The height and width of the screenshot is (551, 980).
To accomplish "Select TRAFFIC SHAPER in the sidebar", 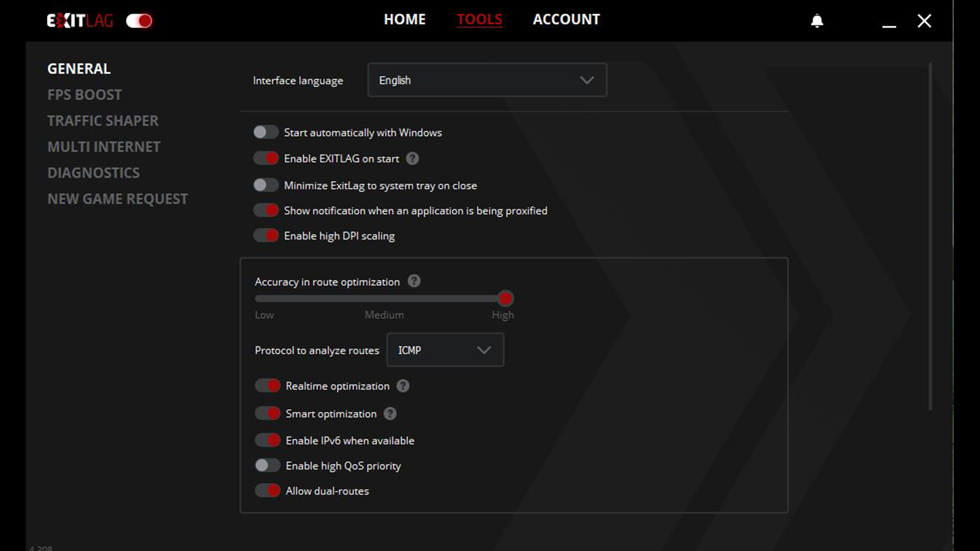I will (103, 121).
